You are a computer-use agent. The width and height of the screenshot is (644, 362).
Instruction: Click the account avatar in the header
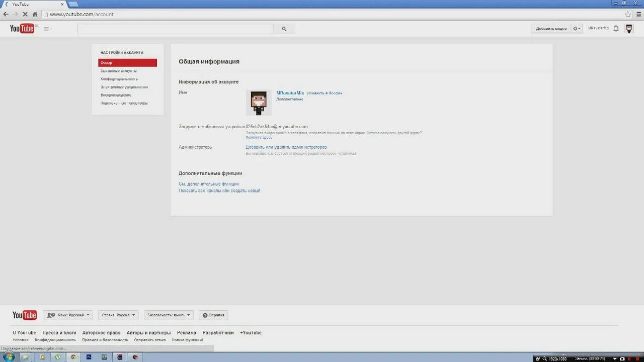click(x=629, y=29)
